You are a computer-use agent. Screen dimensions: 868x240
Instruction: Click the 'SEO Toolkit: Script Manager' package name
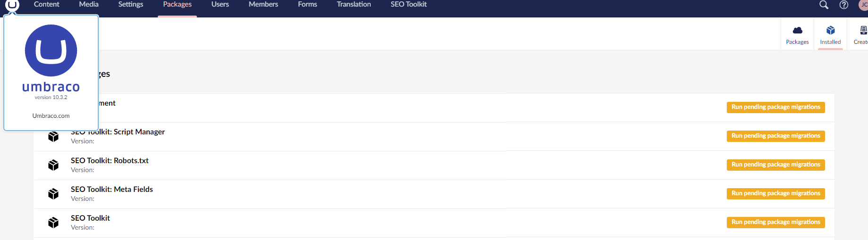(118, 132)
